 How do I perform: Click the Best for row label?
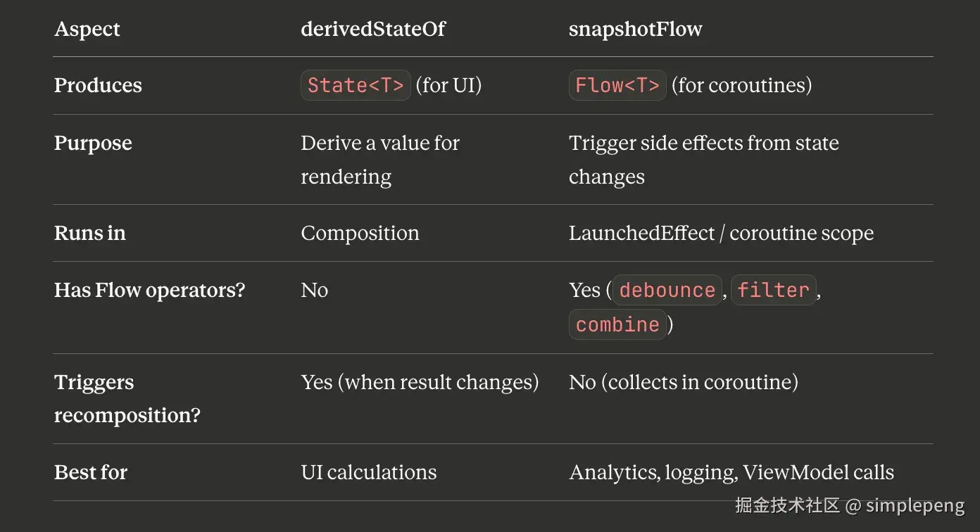[x=91, y=472]
